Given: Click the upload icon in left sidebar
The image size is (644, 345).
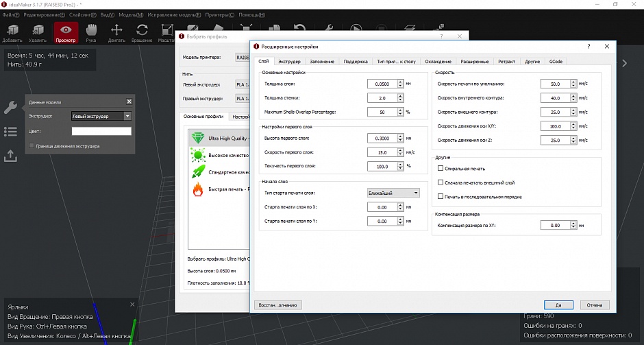Looking at the screenshot, I should click(x=10, y=156).
